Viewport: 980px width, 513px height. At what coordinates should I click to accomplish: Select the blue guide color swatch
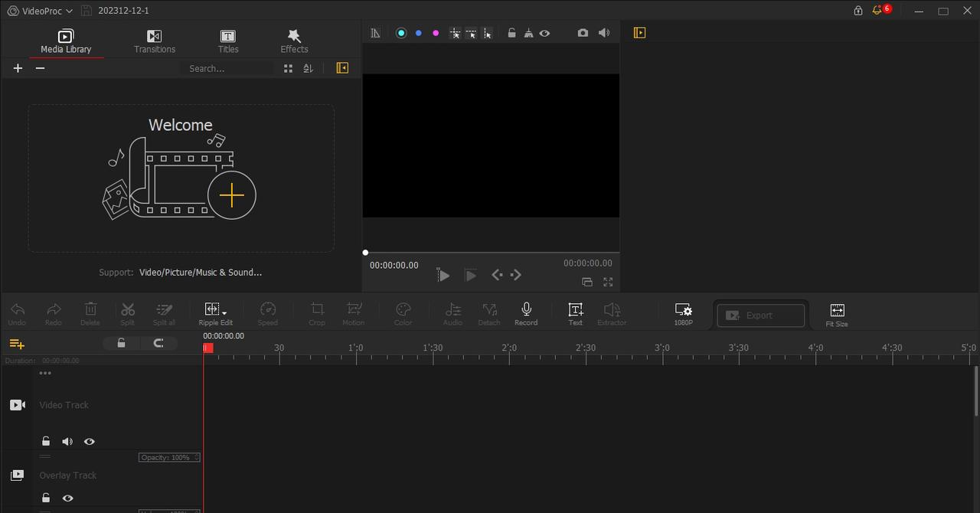(418, 33)
